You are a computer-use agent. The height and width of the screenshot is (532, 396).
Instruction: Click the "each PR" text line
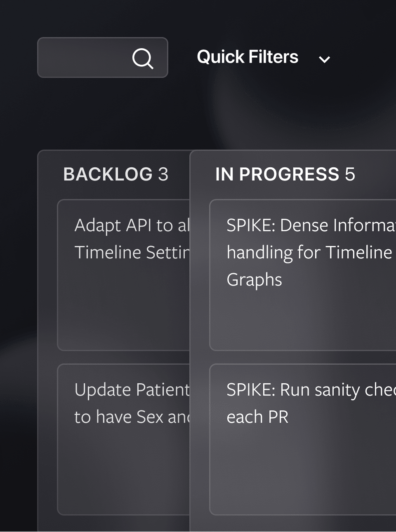click(257, 417)
